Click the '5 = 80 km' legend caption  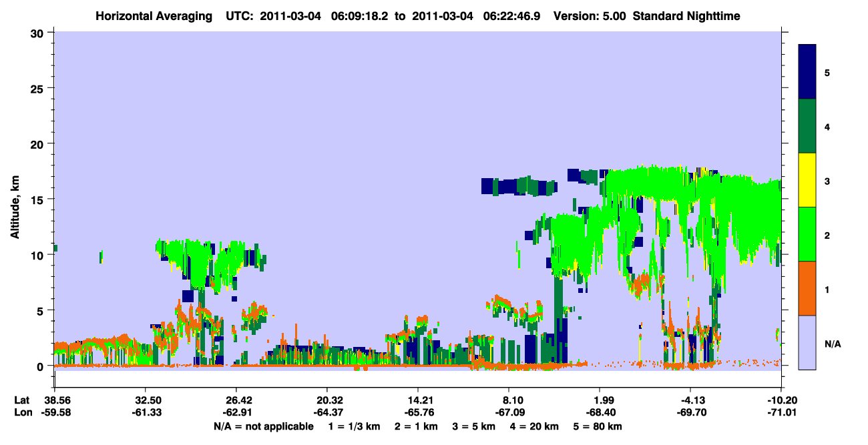598,426
